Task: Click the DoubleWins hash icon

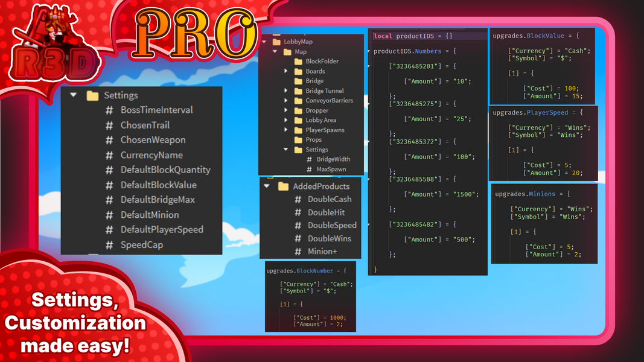Action: pos(298,238)
